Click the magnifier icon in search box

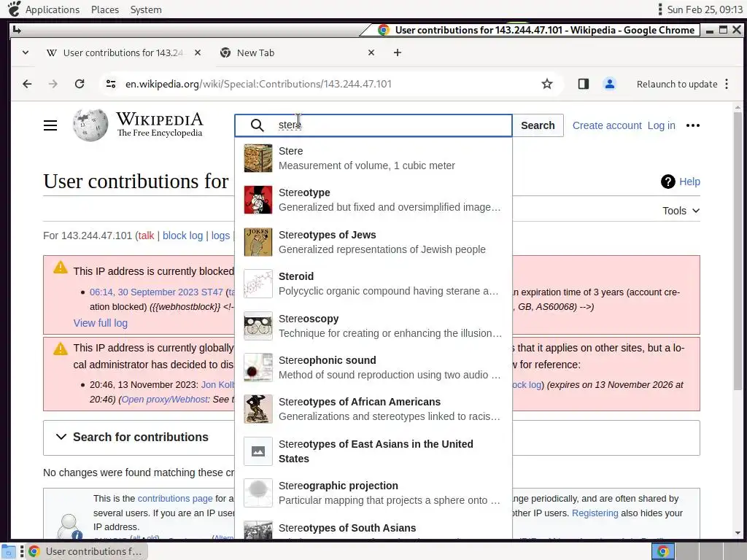(x=258, y=125)
